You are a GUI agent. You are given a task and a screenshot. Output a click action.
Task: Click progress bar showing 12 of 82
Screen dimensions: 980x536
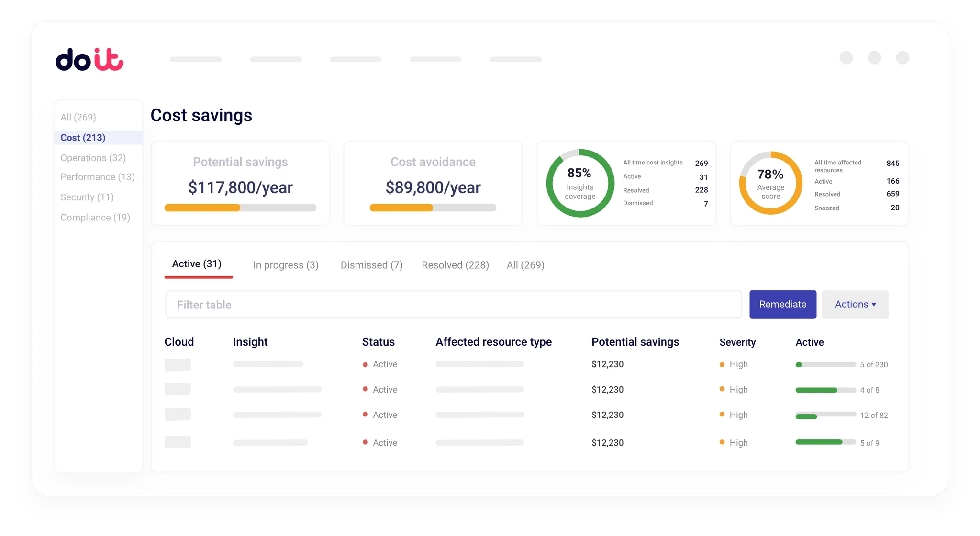pos(825,415)
